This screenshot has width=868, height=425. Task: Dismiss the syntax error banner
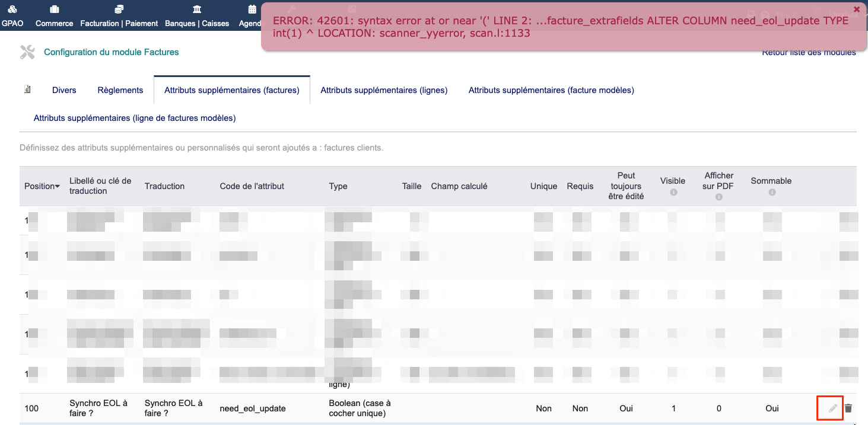(856, 9)
